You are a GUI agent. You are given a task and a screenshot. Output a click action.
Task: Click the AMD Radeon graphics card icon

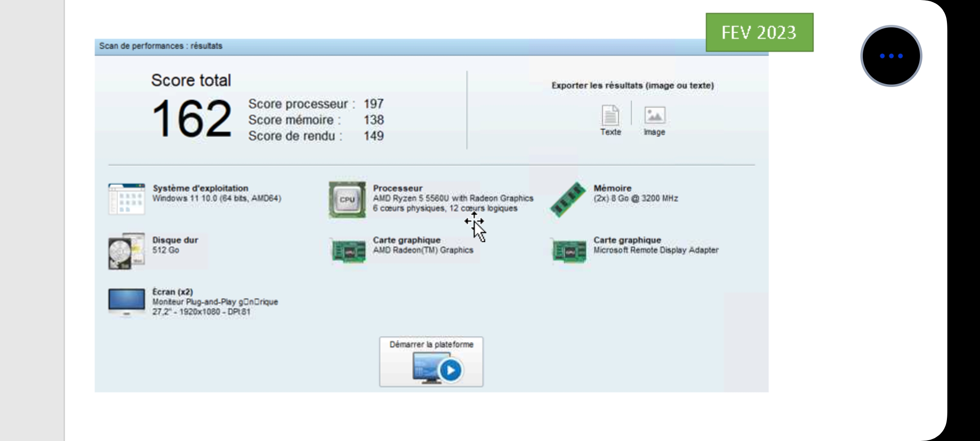click(348, 251)
